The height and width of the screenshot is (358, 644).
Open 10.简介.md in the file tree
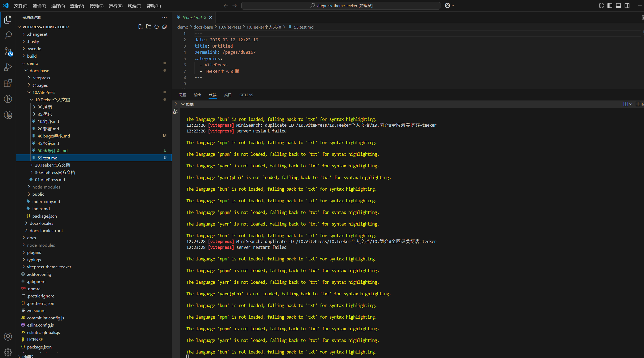48,121
